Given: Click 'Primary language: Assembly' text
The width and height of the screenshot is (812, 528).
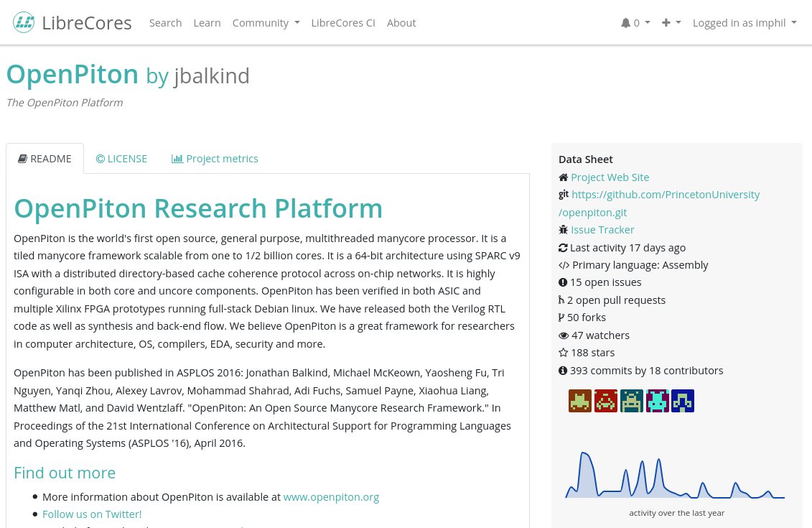Looking at the screenshot, I should tap(640, 265).
